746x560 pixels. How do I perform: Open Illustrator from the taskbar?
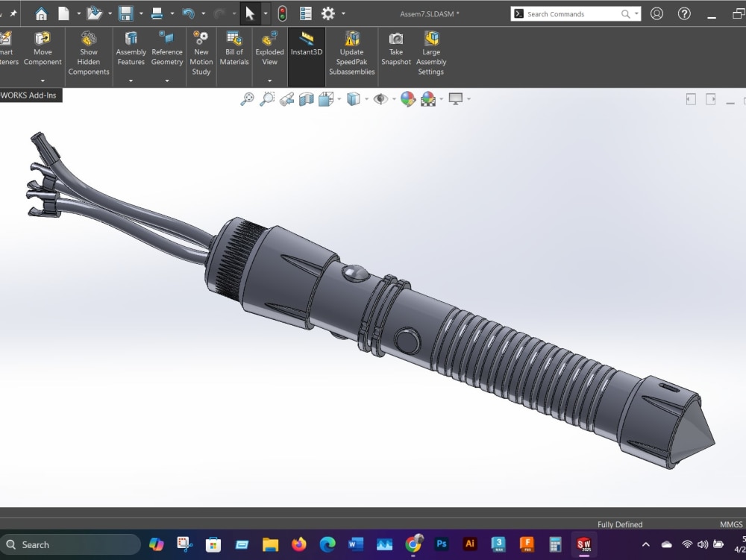pos(469,544)
